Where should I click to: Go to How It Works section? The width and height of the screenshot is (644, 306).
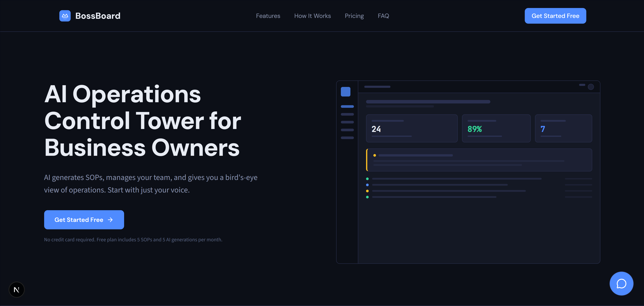point(312,16)
